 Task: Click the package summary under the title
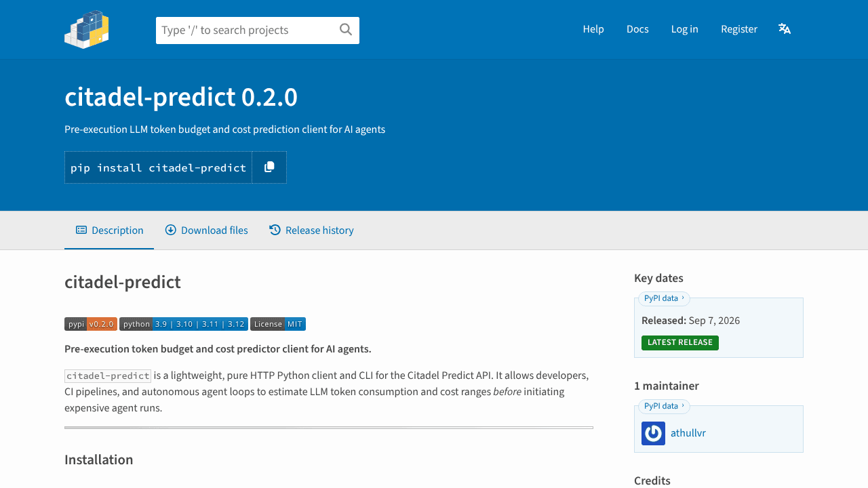pos(225,129)
